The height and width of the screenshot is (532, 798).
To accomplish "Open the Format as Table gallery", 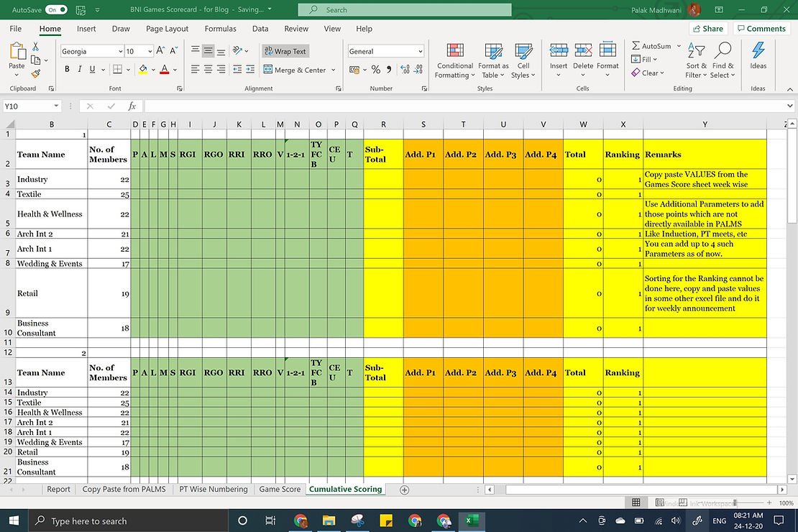I will click(494, 51).
